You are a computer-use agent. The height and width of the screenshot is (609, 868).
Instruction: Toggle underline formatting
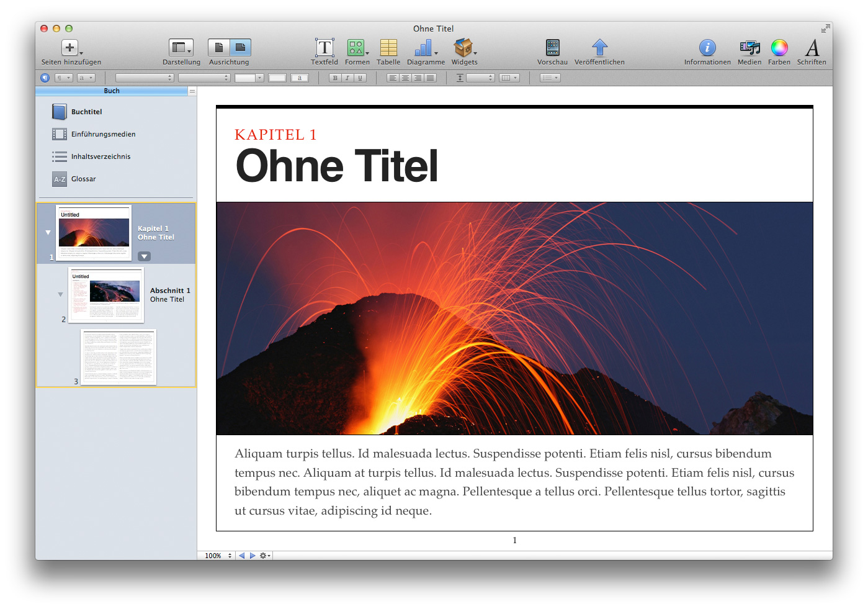point(360,78)
